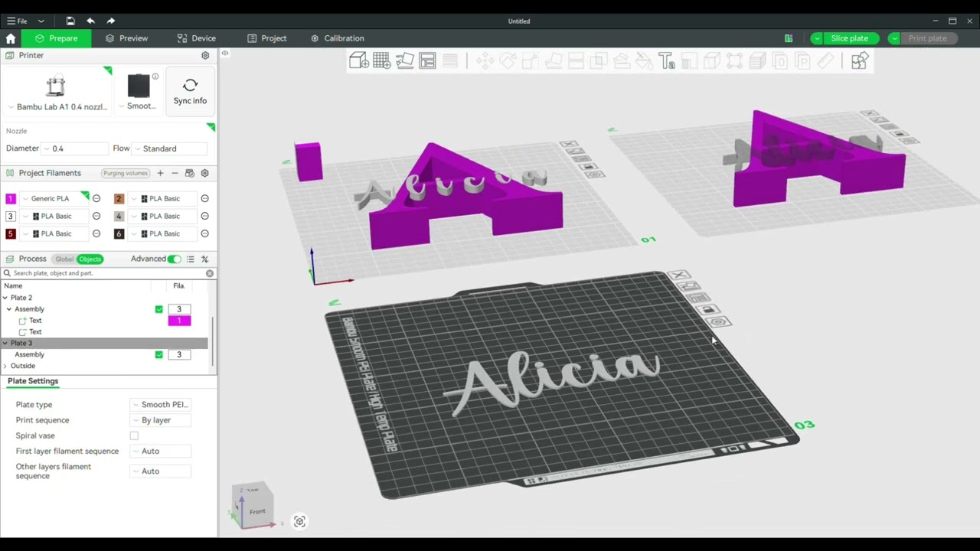This screenshot has height=551, width=980.
Task: Click the Home icon
Action: (11, 38)
